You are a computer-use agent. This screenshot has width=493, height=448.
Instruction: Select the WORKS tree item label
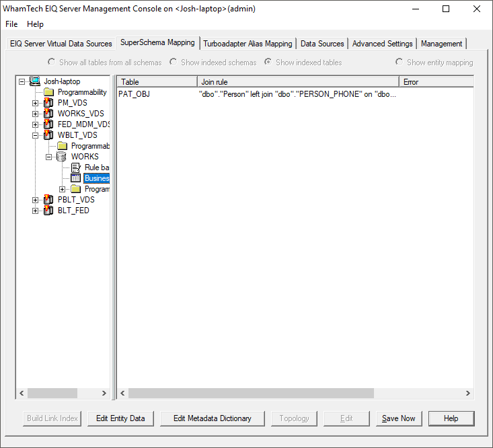pos(85,157)
